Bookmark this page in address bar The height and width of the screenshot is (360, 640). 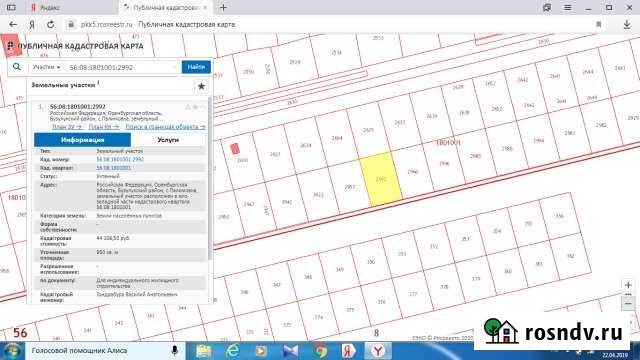[599, 24]
